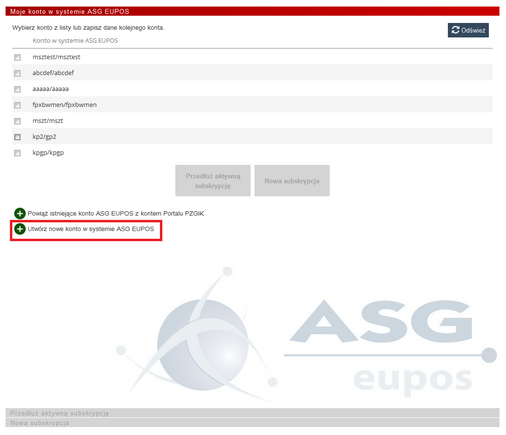Toggle the kp2/gp2 account checkbox
The height and width of the screenshot is (435, 506).
pos(17,137)
